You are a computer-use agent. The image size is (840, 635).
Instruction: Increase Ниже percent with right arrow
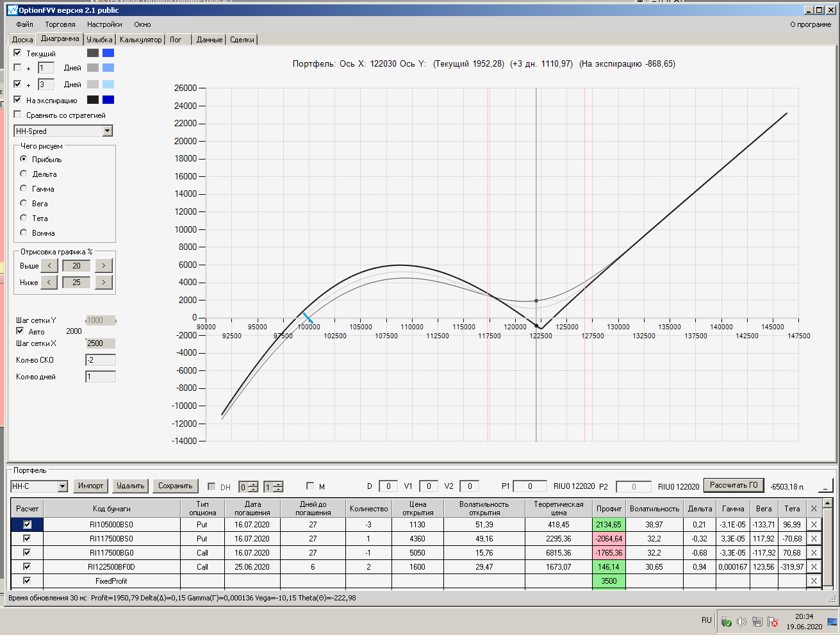pos(104,282)
